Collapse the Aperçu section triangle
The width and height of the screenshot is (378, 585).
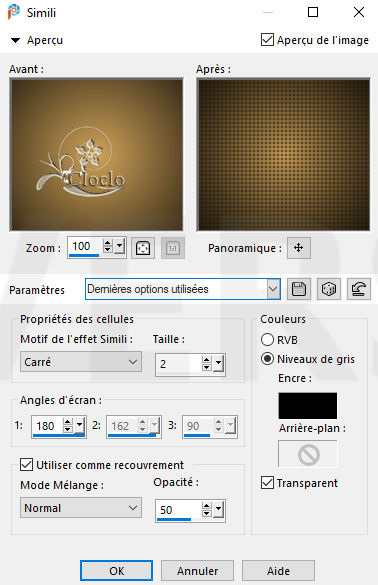pyautogui.click(x=15, y=40)
